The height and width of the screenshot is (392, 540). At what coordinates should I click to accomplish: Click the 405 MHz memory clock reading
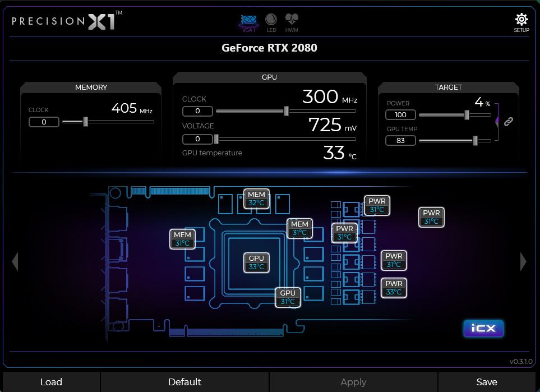(x=132, y=108)
